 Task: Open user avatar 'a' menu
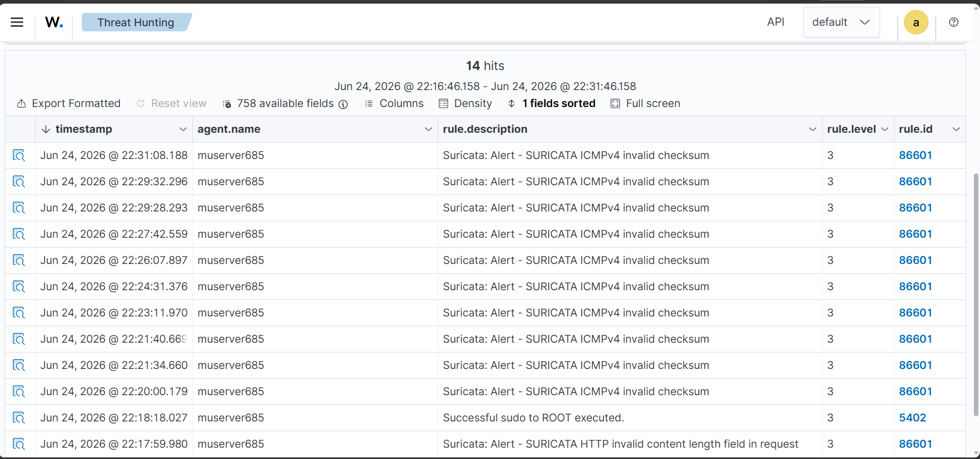tap(916, 22)
